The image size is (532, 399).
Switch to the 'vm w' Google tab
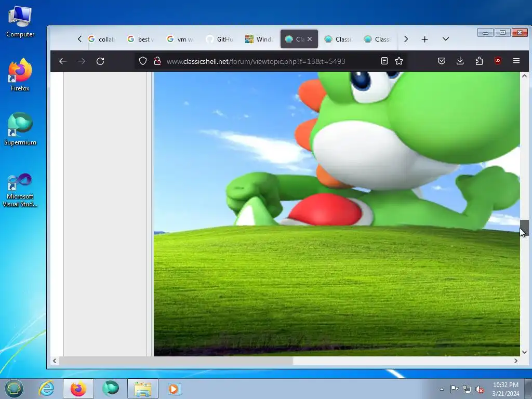(180, 39)
